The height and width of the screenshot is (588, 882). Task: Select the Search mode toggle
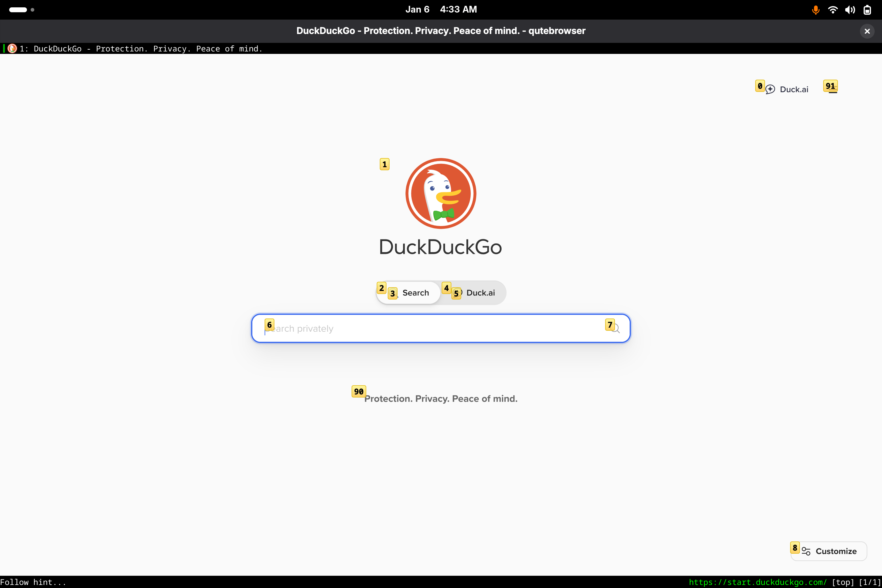pos(409,292)
